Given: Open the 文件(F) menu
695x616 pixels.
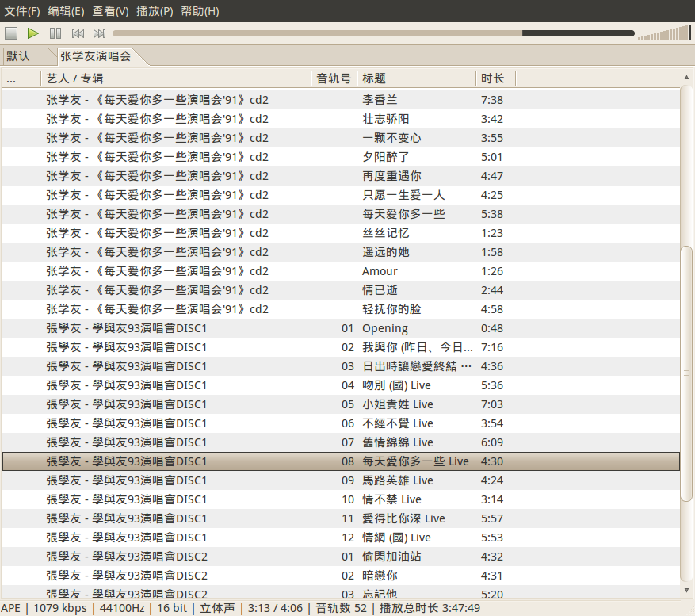Looking at the screenshot, I should [22, 10].
